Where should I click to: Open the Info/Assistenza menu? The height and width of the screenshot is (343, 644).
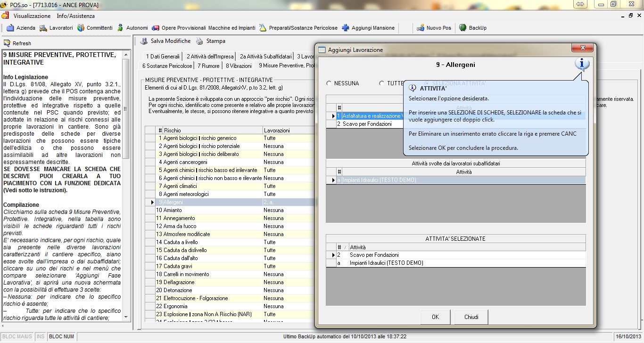76,16
